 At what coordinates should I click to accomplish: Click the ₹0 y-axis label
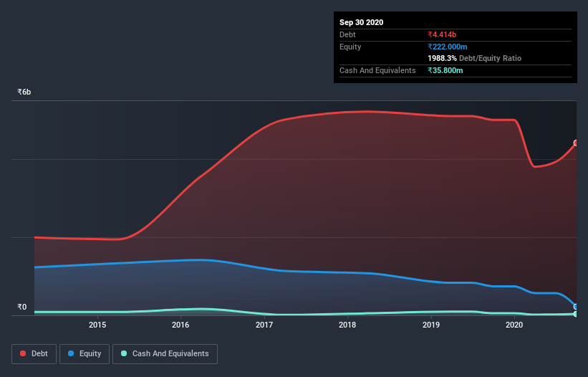[x=22, y=307]
